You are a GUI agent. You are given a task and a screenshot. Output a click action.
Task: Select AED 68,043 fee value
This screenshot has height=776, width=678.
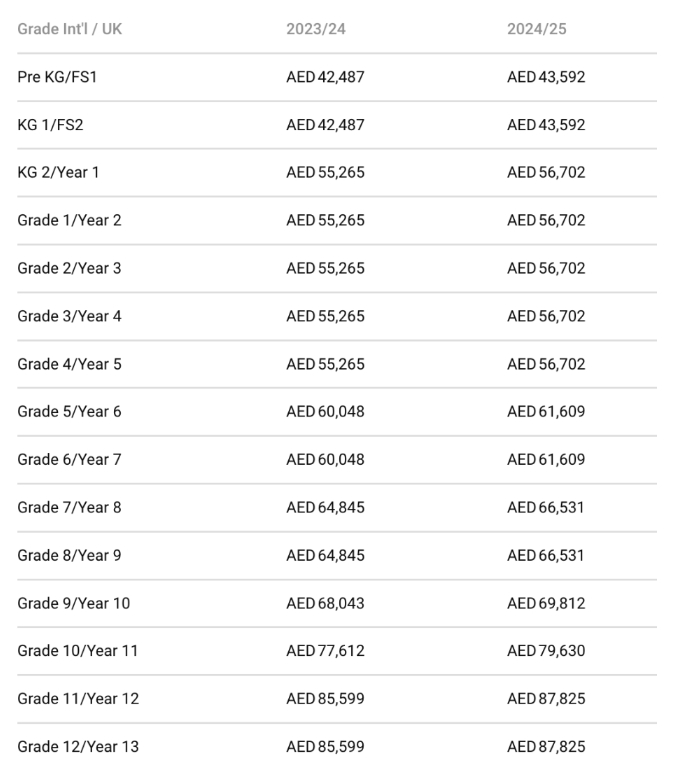coord(325,603)
